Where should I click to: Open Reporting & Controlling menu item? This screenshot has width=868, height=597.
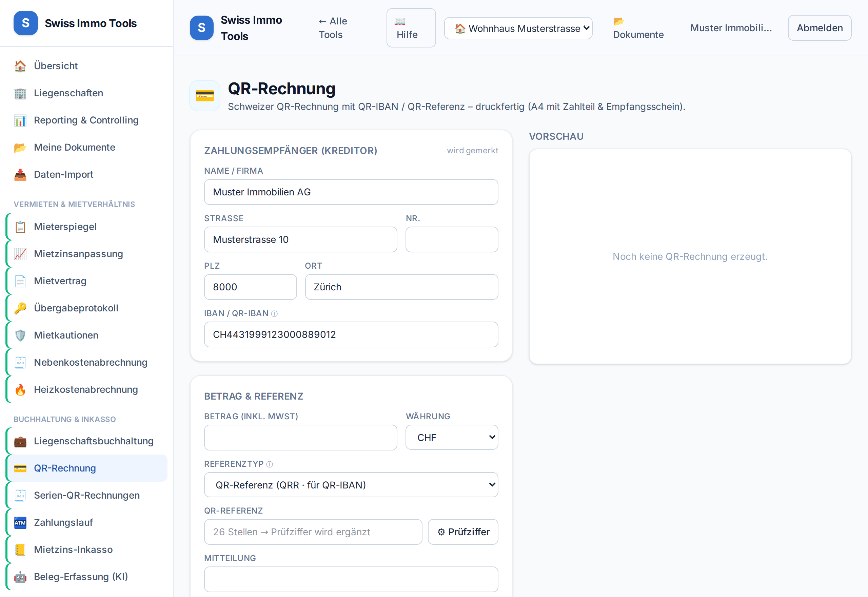pos(86,120)
